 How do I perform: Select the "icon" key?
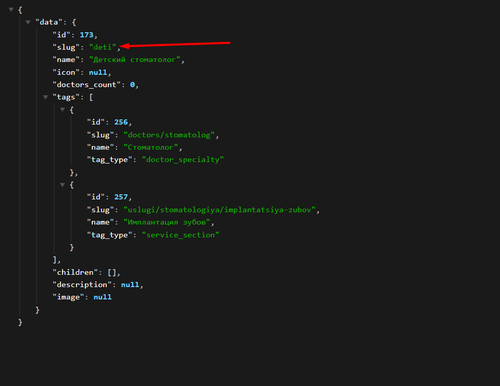point(66,72)
